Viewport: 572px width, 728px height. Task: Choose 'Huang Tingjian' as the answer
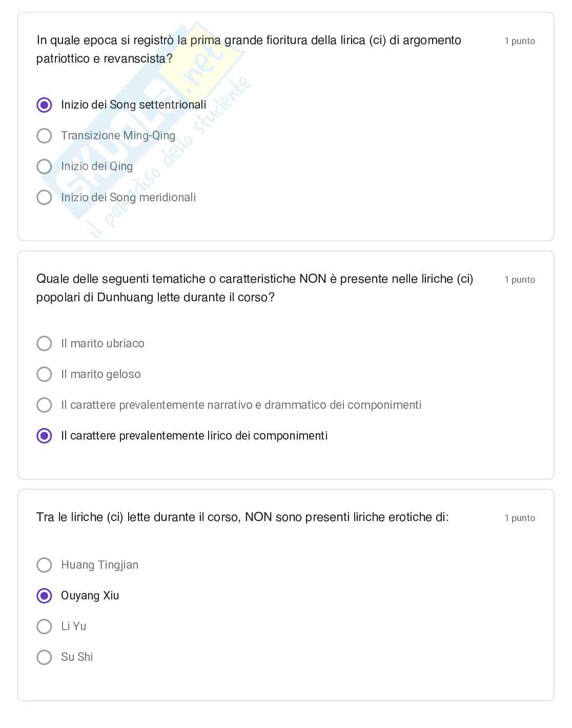(x=45, y=565)
